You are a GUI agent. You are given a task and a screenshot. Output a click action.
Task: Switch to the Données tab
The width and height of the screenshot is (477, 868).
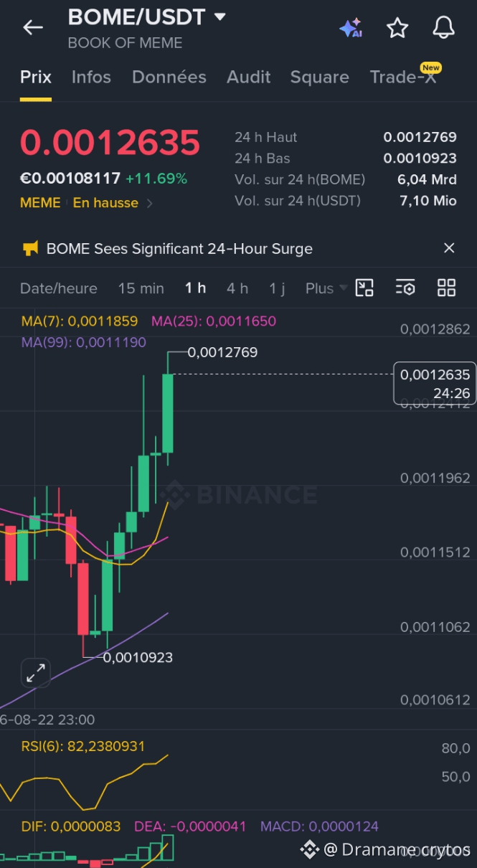pyautogui.click(x=169, y=77)
